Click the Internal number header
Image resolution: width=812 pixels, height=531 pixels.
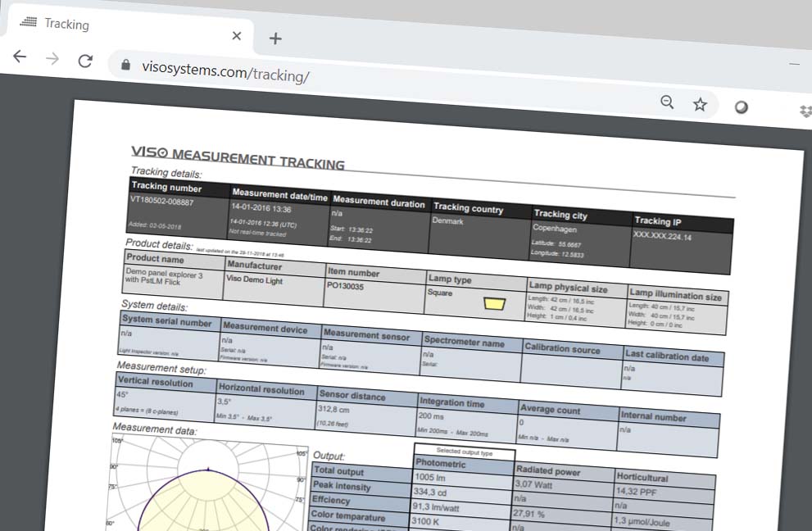click(x=654, y=416)
